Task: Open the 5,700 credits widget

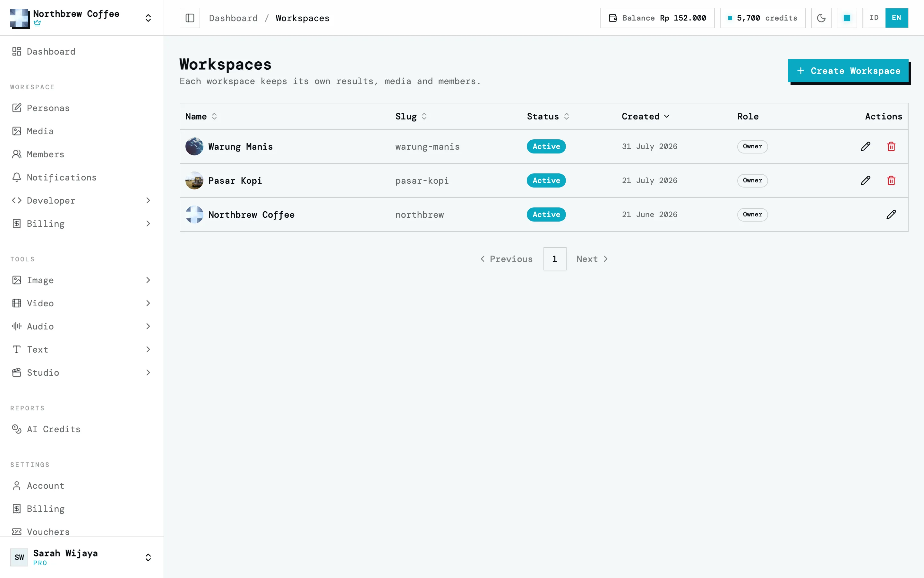Action: pos(763,18)
